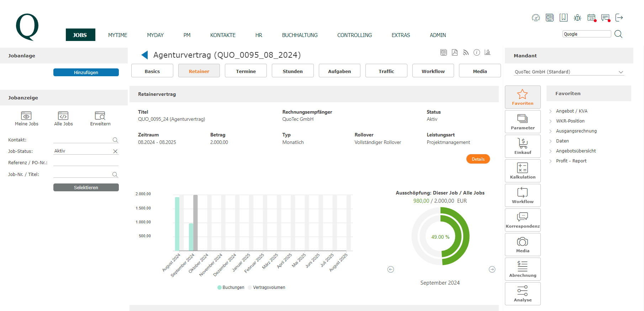The image size is (644, 311).
Task: Expand the Angebot / KVA favorite
Action: point(571,111)
